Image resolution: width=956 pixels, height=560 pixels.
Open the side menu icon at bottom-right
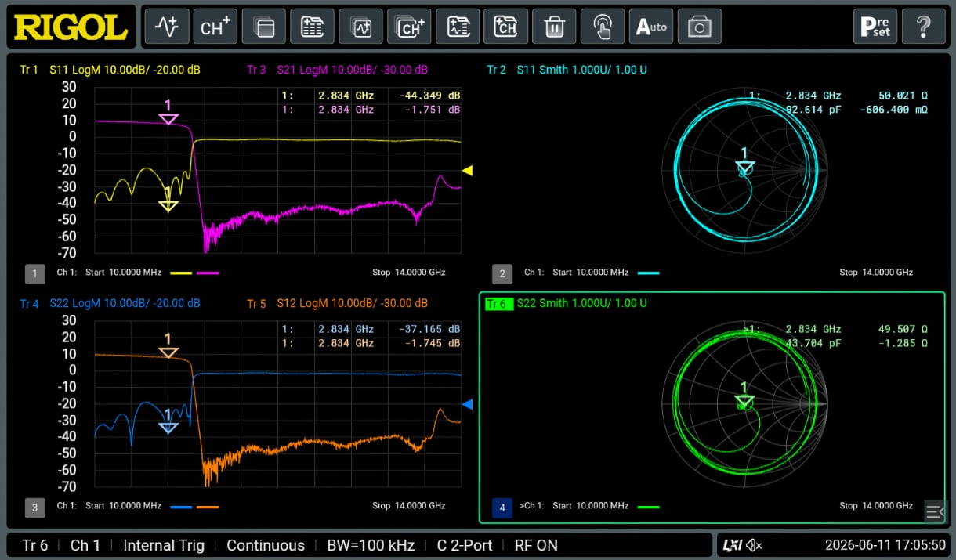coord(935,511)
